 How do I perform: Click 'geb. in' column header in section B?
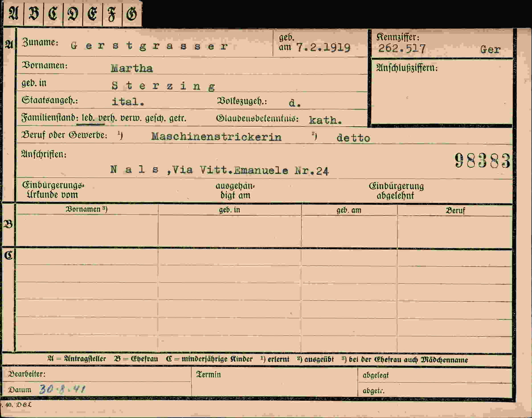pyautogui.click(x=229, y=210)
